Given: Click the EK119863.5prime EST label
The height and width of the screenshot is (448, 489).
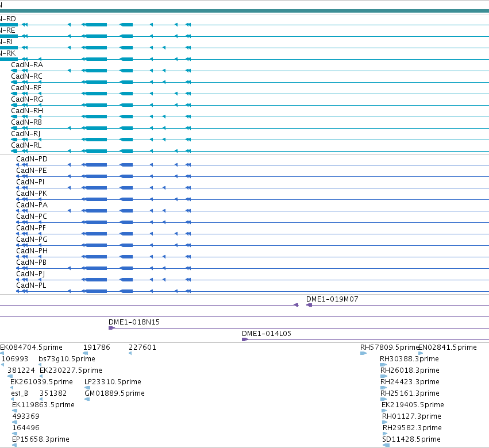Looking at the screenshot, I should [43, 405].
